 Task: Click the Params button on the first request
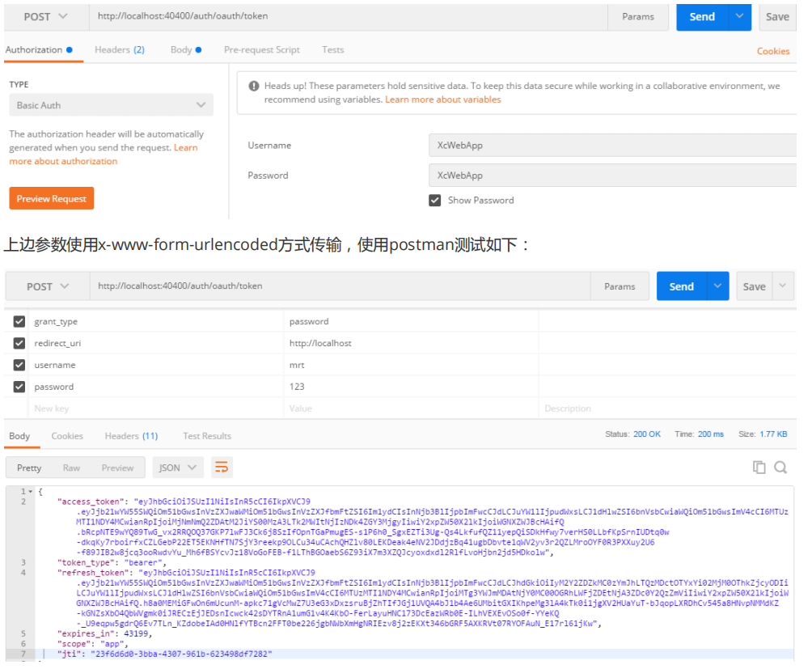click(639, 16)
